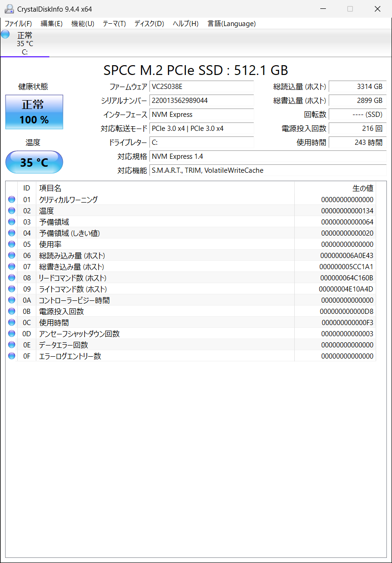The width and height of the screenshot is (392, 563).
Task: Click status orb in the 02 温度 row
Action: (12, 211)
